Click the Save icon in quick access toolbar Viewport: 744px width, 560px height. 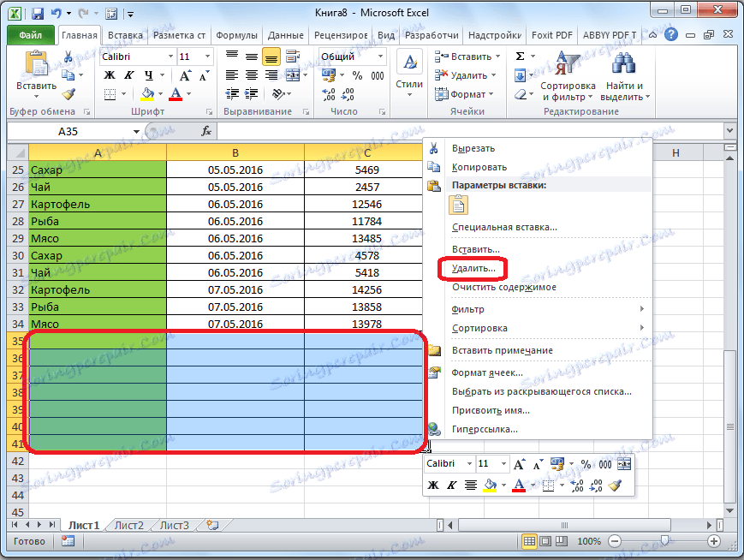37,14
